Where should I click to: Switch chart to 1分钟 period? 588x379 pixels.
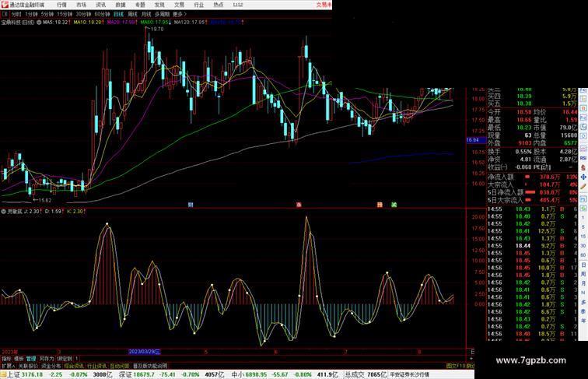pos(31,14)
